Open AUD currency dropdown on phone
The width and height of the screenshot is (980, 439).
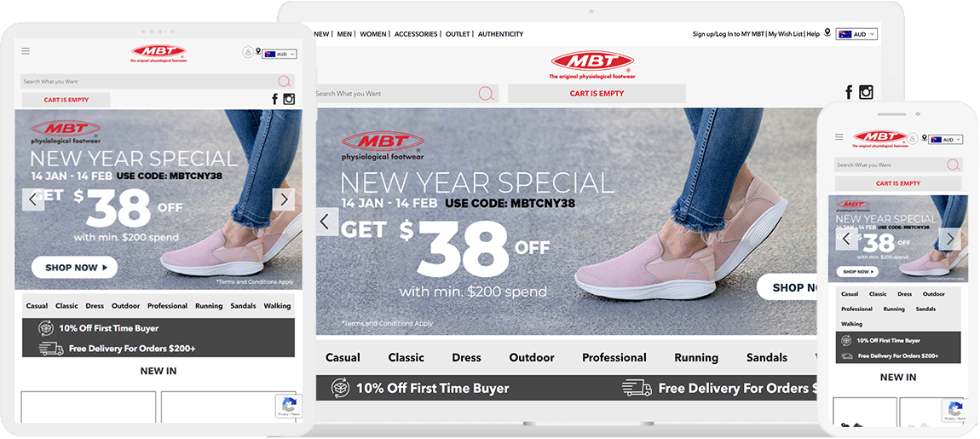click(945, 140)
